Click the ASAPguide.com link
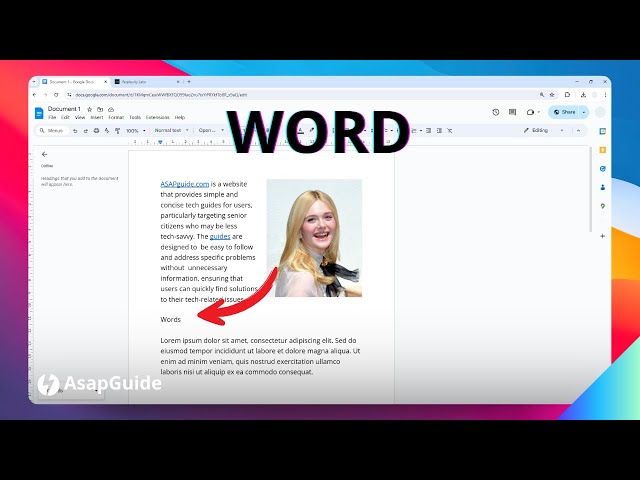 point(184,184)
